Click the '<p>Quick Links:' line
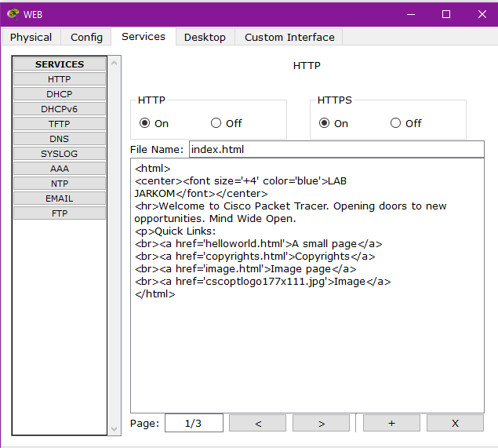This screenshot has width=498, height=448. click(175, 231)
